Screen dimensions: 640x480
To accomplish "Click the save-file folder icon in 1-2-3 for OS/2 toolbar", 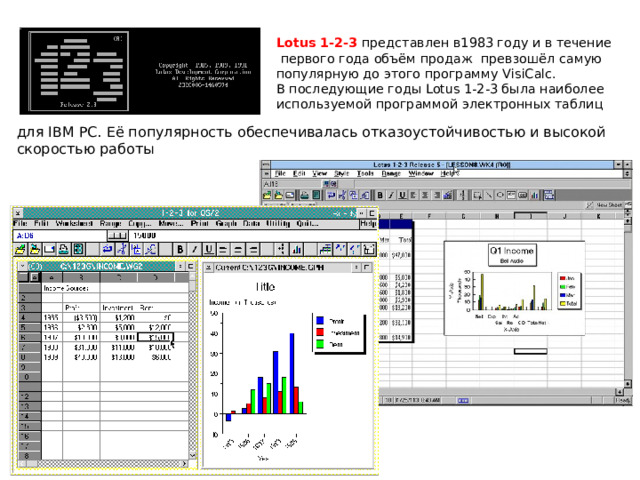I will click(x=35, y=249).
